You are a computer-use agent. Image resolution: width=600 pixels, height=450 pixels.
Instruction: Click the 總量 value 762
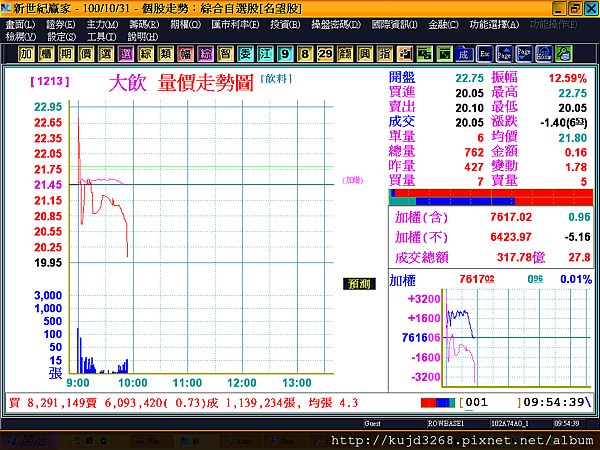474,152
